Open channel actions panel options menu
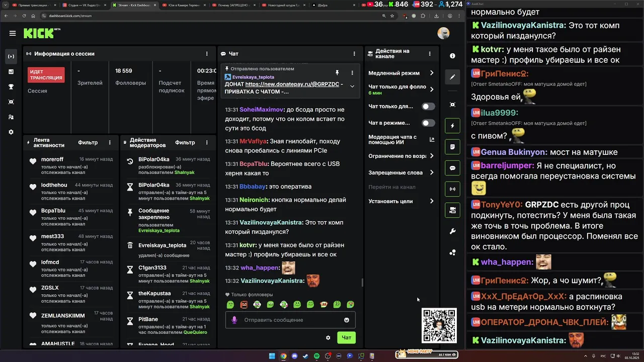Image resolution: width=644 pixels, height=362 pixels. click(430, 54)
